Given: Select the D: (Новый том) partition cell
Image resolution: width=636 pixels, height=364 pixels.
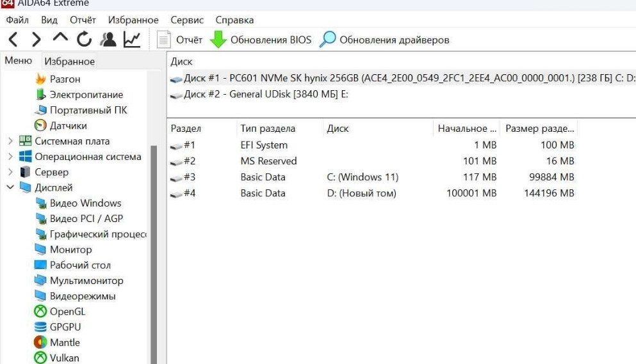Looking at the screenshot, I should pyautogui.click(x=361, y=193).
